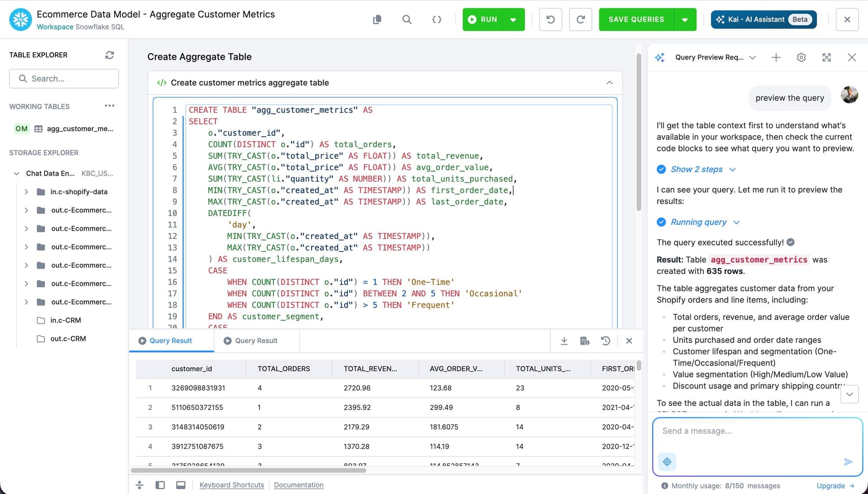The image size is (868, 494).
Task: Click the Snowflake workspace logo
Action: point(20,20)
